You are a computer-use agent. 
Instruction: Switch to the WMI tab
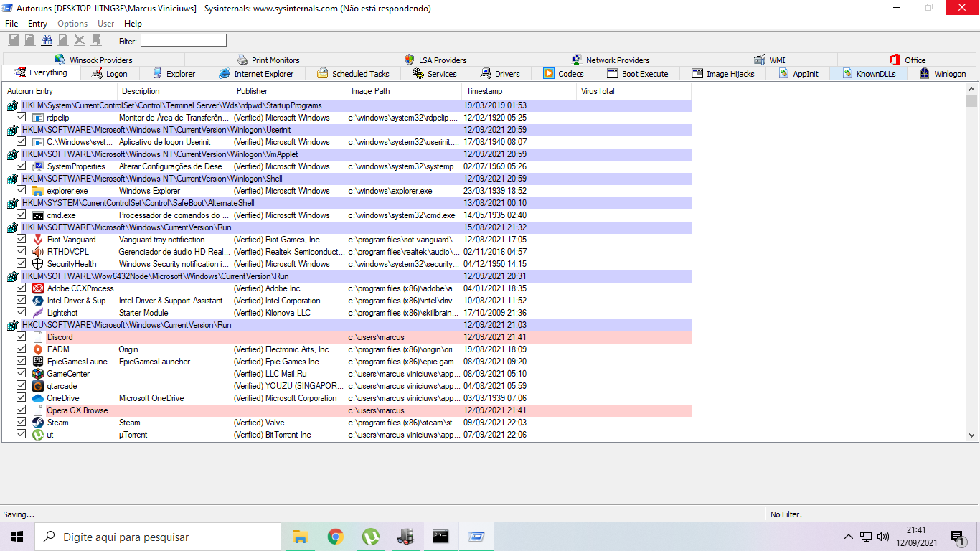point(769,60)
